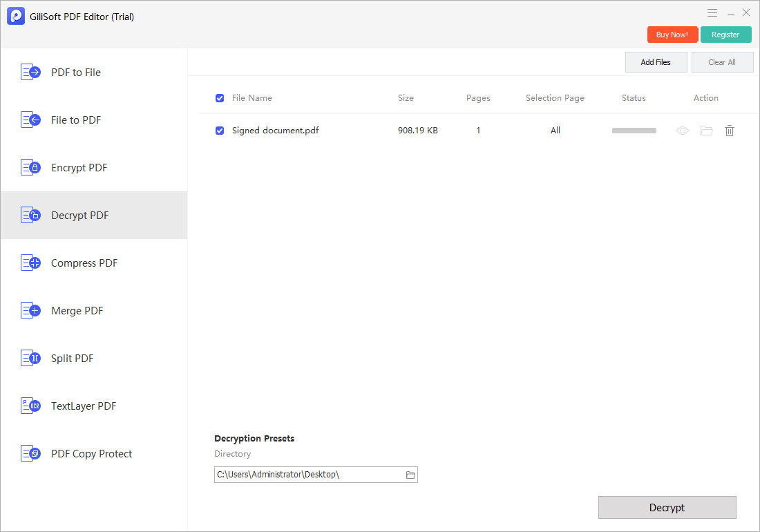Select PDF Copy Protect label
This screenshot has width=760, height=532.
tap(92, 454)
